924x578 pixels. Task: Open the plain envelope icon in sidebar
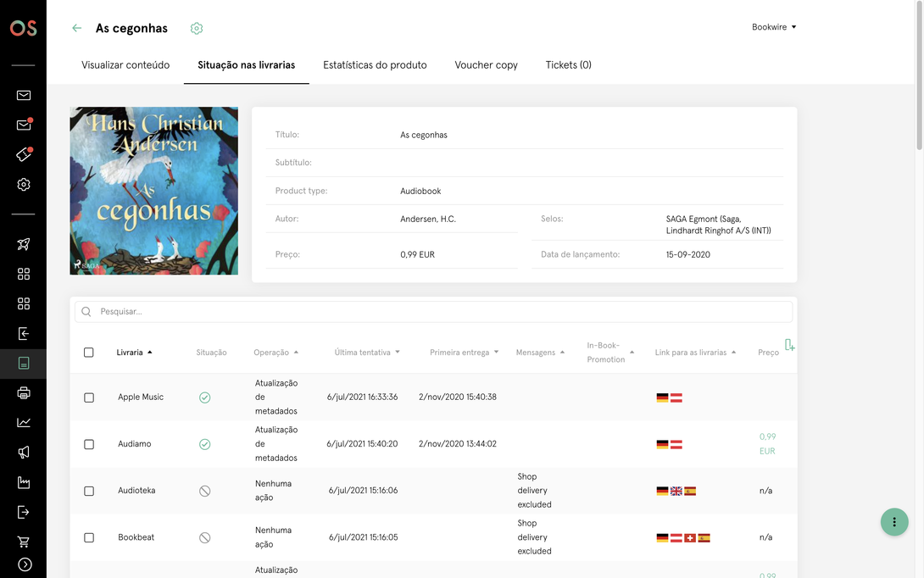[x=24, y=96]
